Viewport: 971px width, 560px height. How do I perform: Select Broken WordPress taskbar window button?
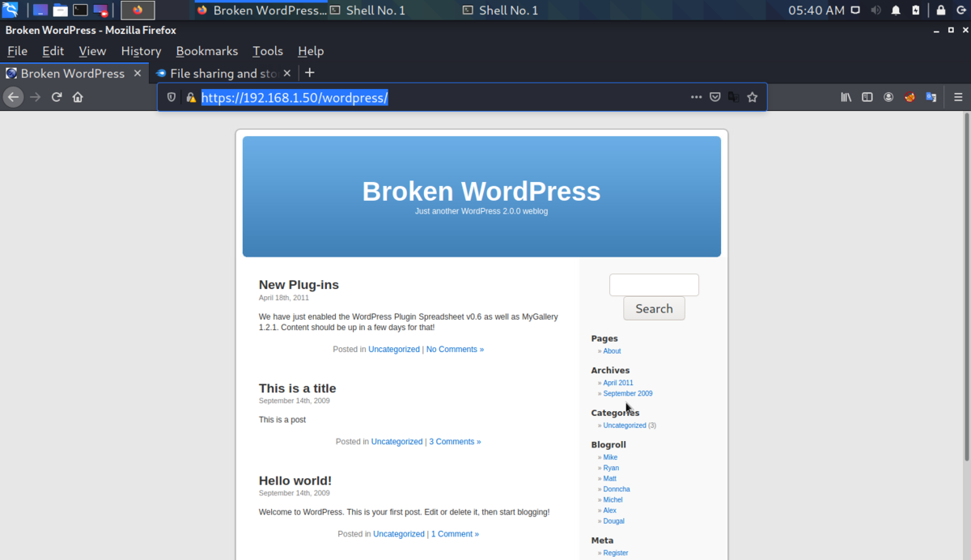261,11
